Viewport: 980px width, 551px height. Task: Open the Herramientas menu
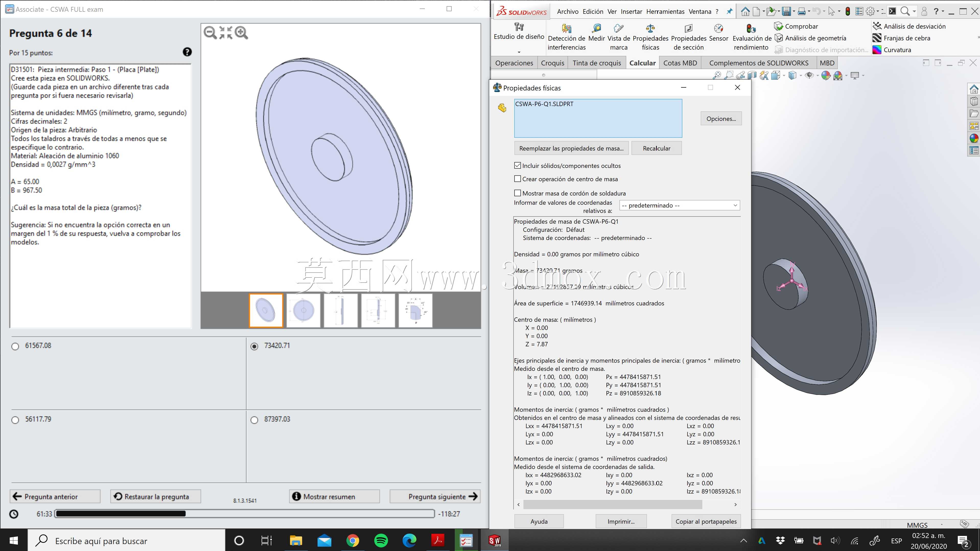point(665,12)
